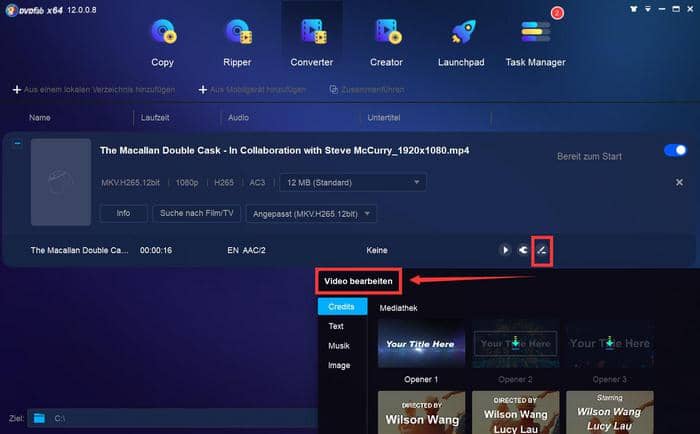Click the Macallan Double Cask file title
Viewport: 700px width, 434px height.
click(x=284, y=150)
